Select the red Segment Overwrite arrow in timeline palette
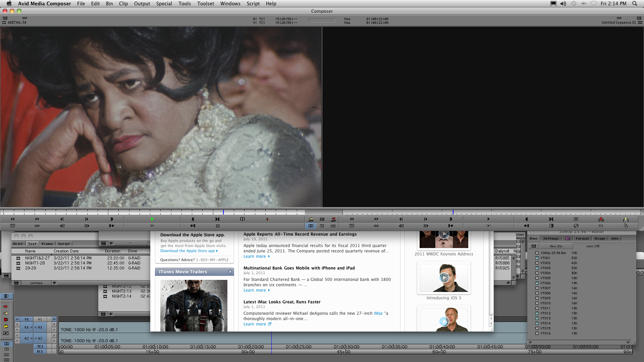This screenshot has height=362, width=644. tap(5, 306)
